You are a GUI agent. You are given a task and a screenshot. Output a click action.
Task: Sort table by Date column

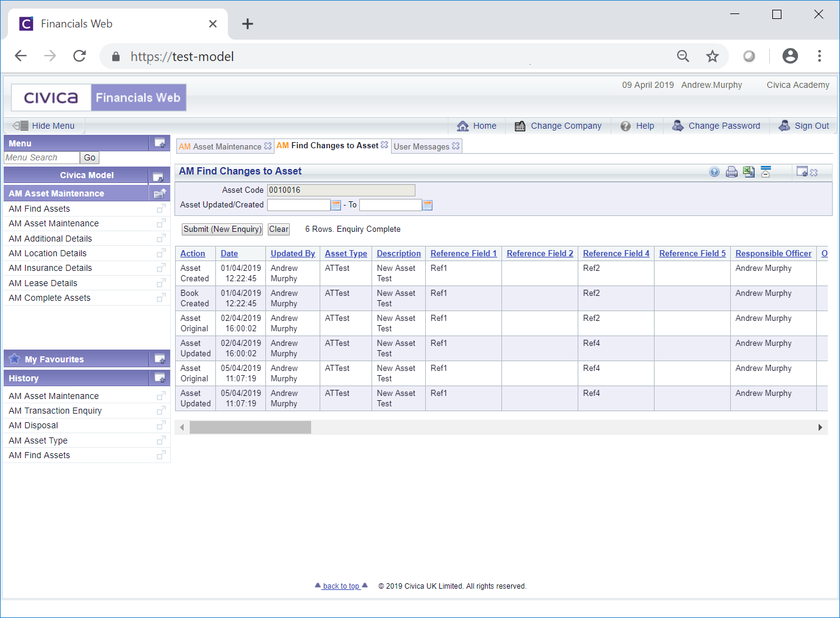point(229,253)
